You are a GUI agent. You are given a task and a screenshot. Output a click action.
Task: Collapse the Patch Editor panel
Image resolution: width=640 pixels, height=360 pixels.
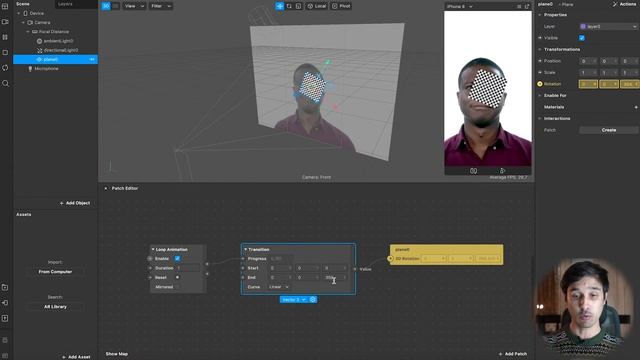tap(106, 189)
